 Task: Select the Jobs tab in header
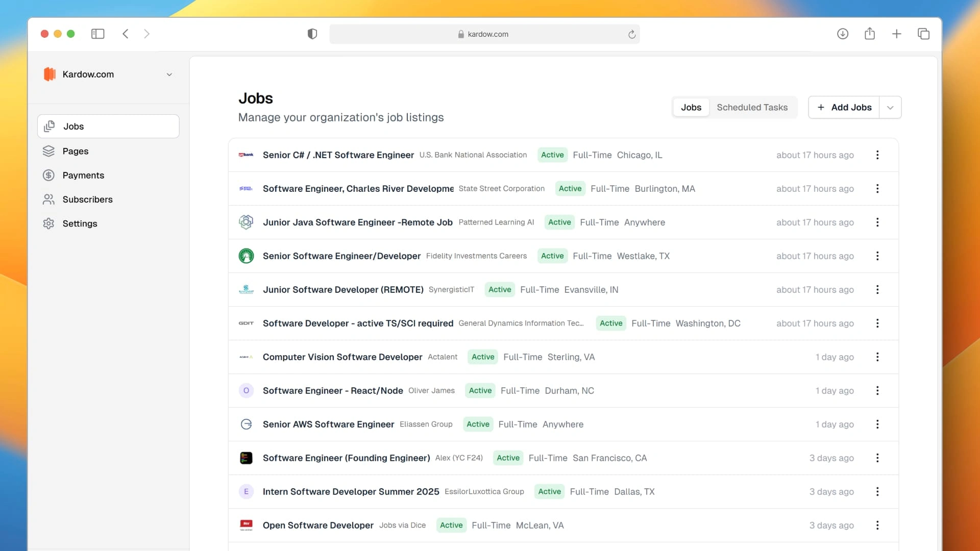pyautogui.click(x=691, y=108)
